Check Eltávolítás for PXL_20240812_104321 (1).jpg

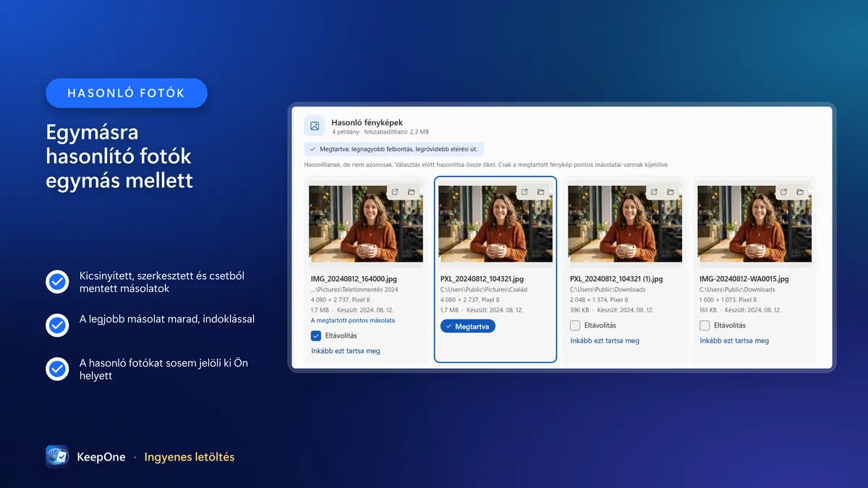coord(575,325)
